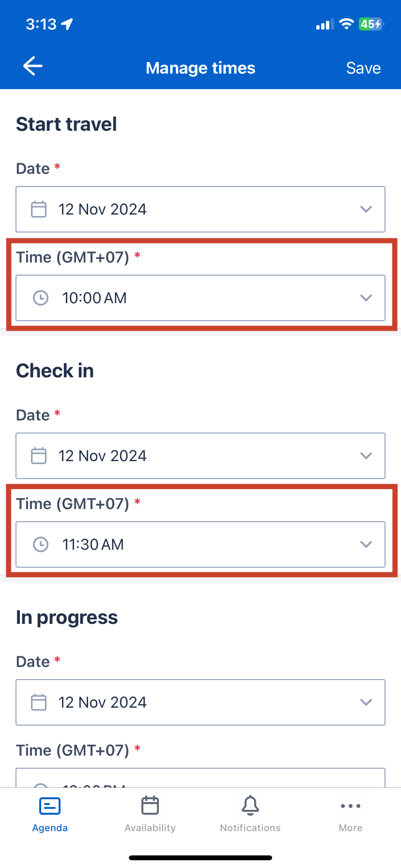Tap the back arrow in the header

click(x=32, y=66)
